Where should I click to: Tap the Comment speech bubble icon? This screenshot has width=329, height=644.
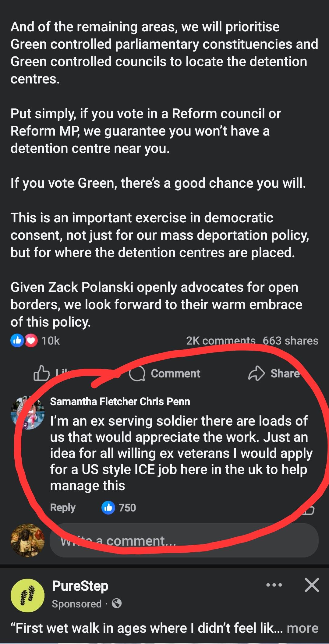point(137,373)
